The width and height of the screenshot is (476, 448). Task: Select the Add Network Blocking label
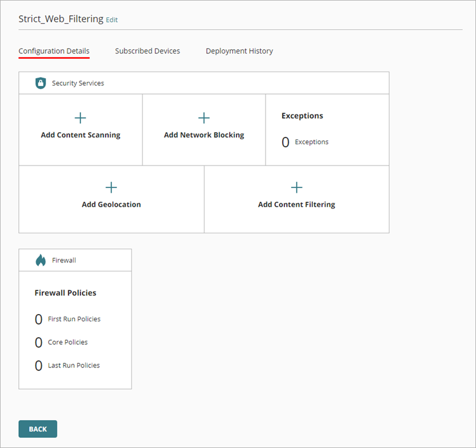click(x=204, y=135)
